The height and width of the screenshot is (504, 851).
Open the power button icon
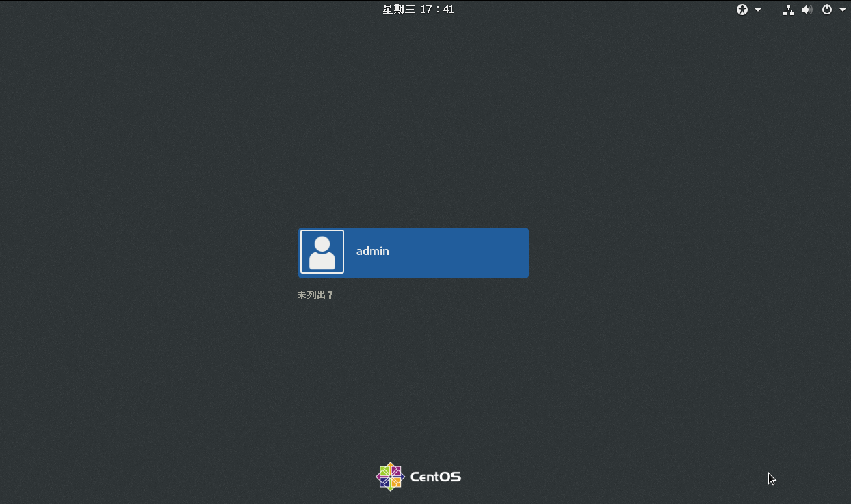(x=827, y=10)
